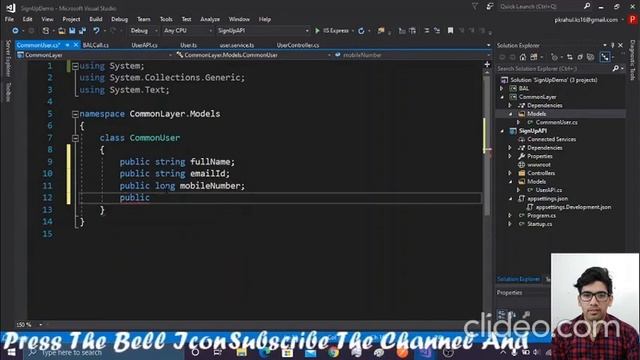640x360 pixels.
Task: Collapse the CommonLayer project node
Action: click(x=502, y=97)
